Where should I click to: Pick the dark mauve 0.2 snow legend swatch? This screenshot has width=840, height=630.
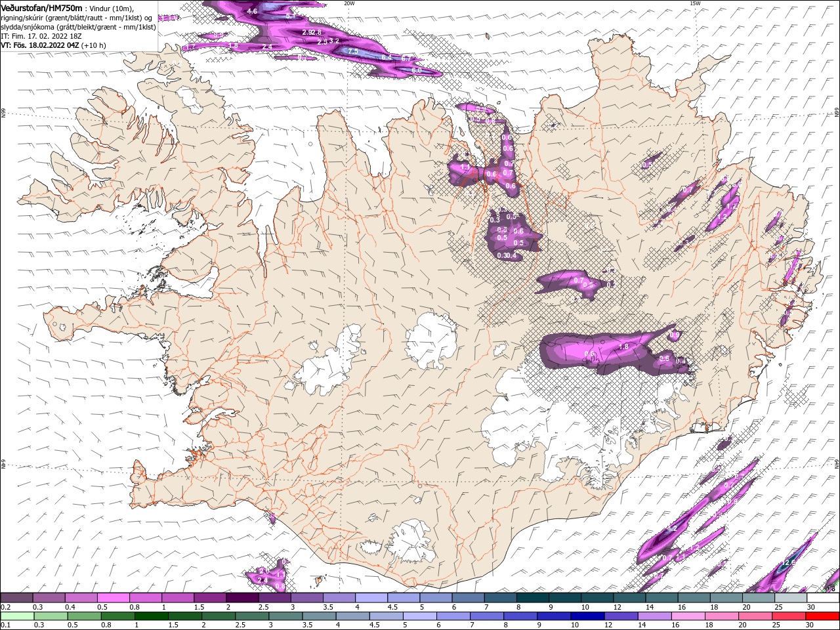pyautogui.click(x=16, y=598)
